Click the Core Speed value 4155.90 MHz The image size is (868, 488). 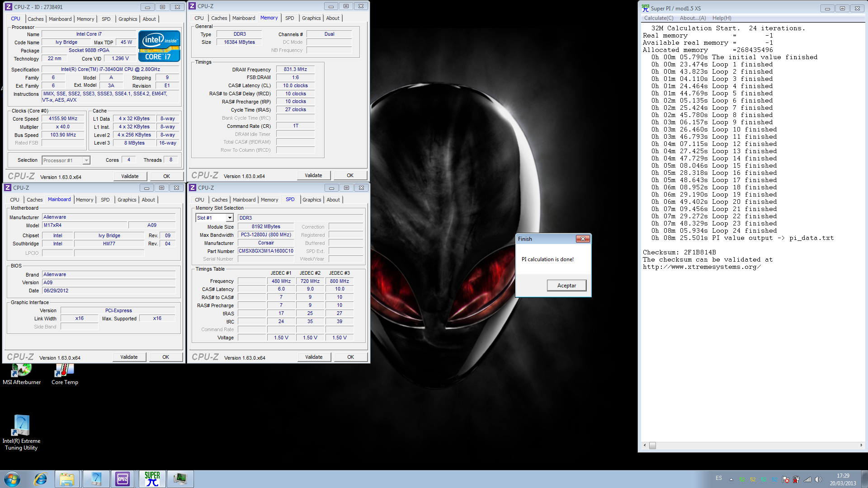[x=63, y=119]
